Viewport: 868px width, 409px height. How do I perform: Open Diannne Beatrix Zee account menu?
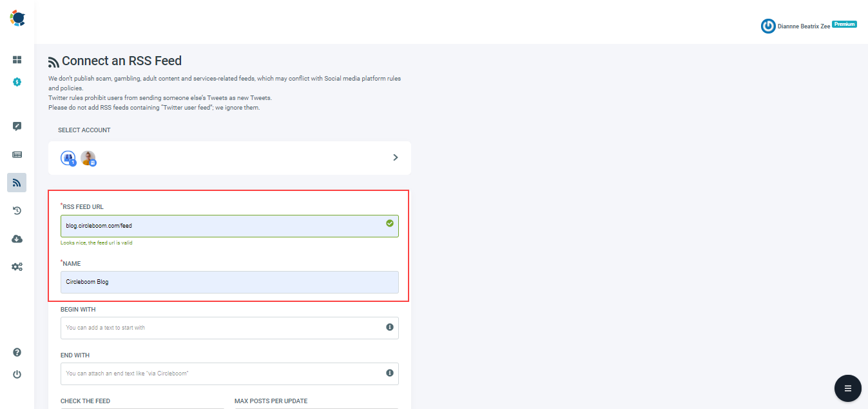(804, 26)
